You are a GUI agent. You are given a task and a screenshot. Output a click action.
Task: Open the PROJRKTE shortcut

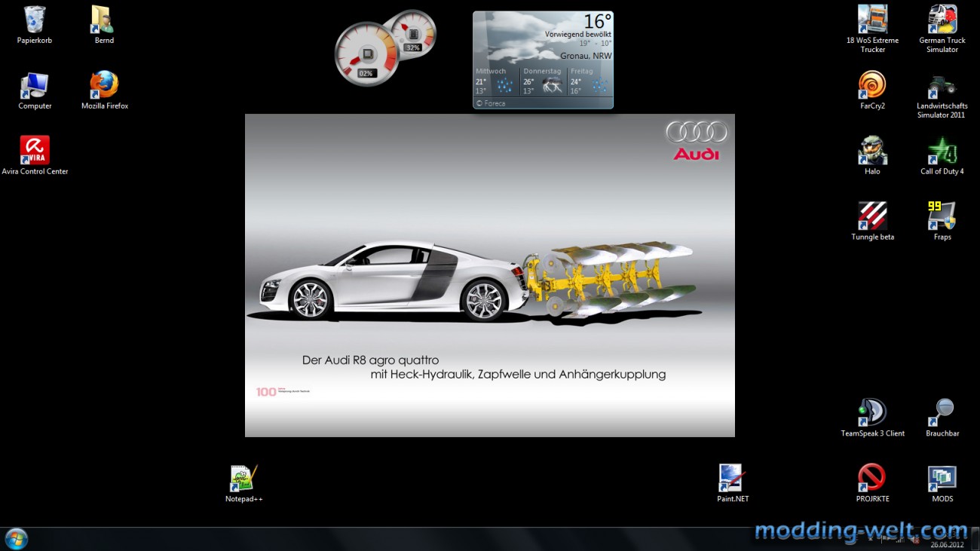pyautogui.click(x=872, y=483)
